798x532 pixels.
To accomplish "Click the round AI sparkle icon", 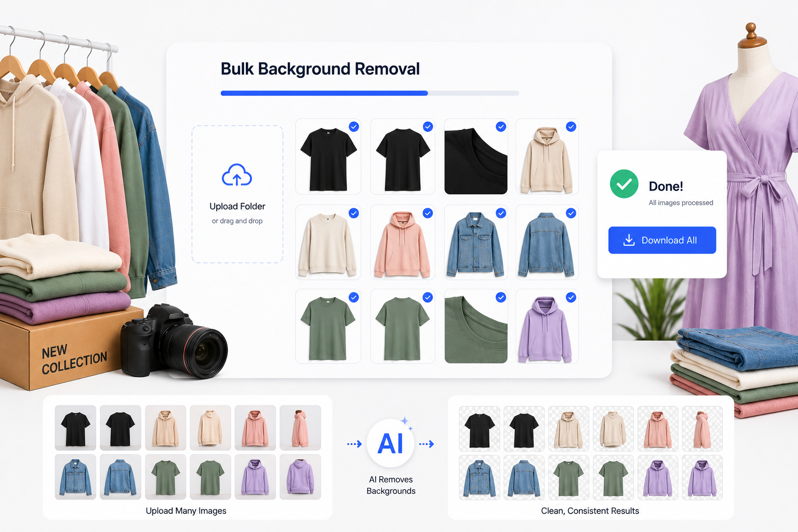I will point(391,443).
